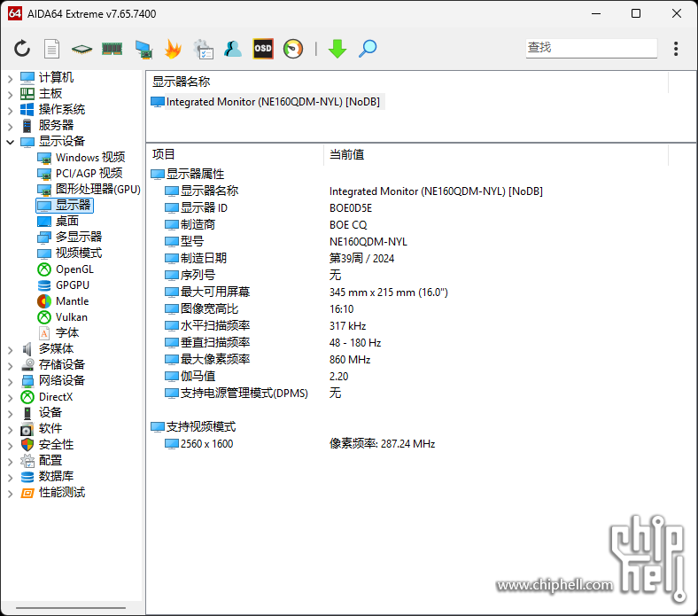Select the 最大可用屏幕 row
The width and height of the screenshot is (698, 616).
tap(215, 292)
